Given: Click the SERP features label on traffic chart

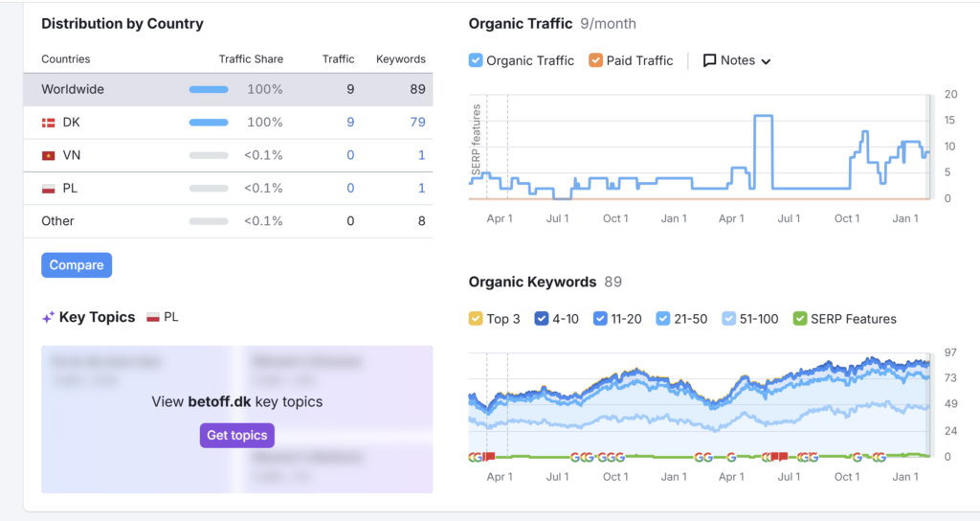Looking at the screenshot, I should [x=476, y=140].
